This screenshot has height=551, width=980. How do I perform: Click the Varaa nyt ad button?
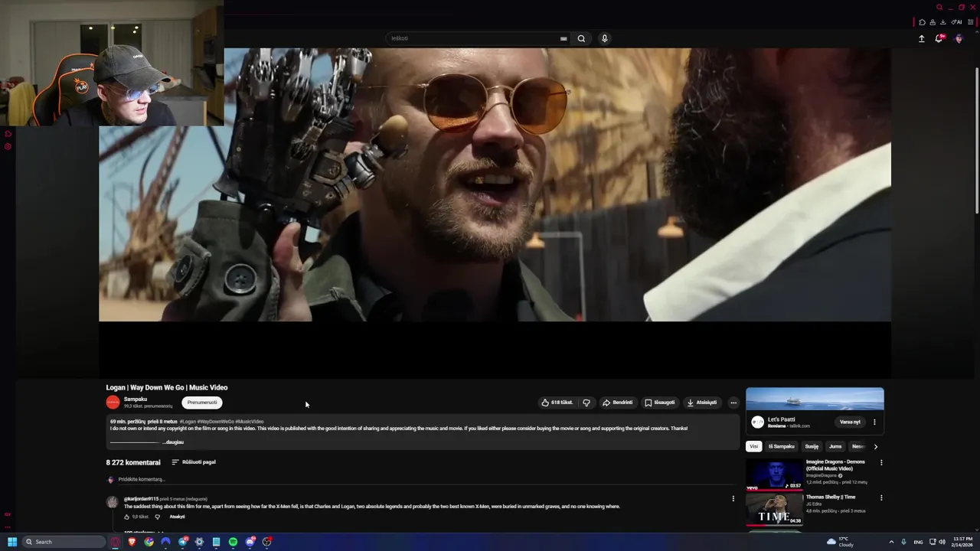850,422
